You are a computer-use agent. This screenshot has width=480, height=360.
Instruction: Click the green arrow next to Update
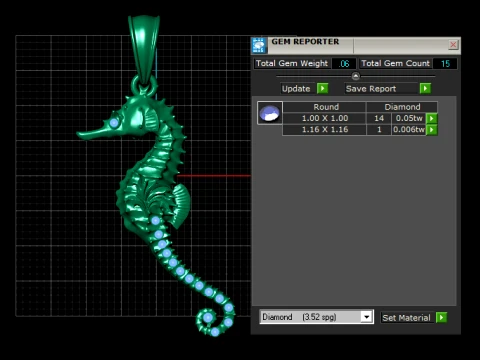click(x=322, y=89)
